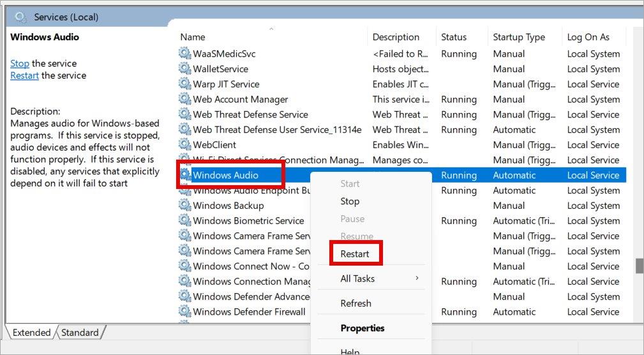The height and width of the screenshot is (355, 644).
Task: Choose Restart in the context menu
Action: (355, 254)
